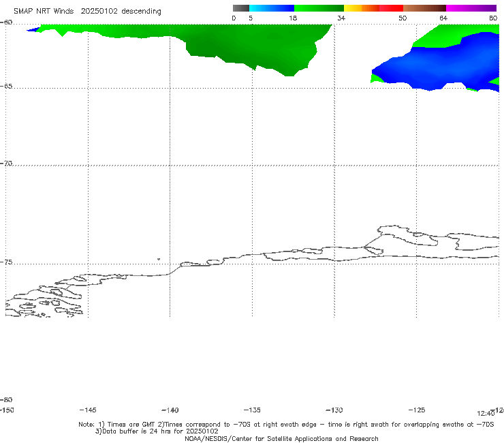Image resolution: width=504 pixels, height=443 pixels.
Task: Click the NOAA/NESDIS Center for Satellite Applications credit
Action: click(281, 439)
